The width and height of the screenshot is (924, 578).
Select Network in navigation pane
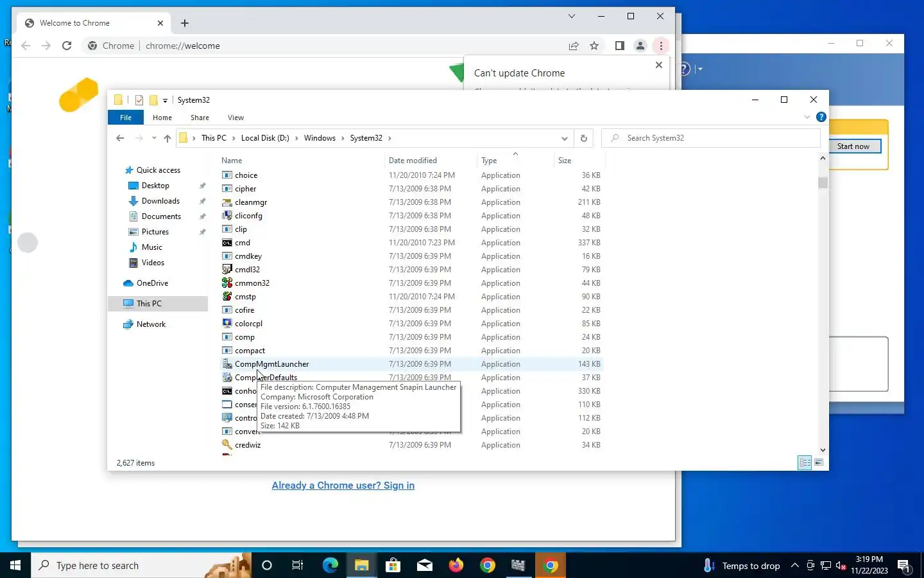tap(151, 324)
